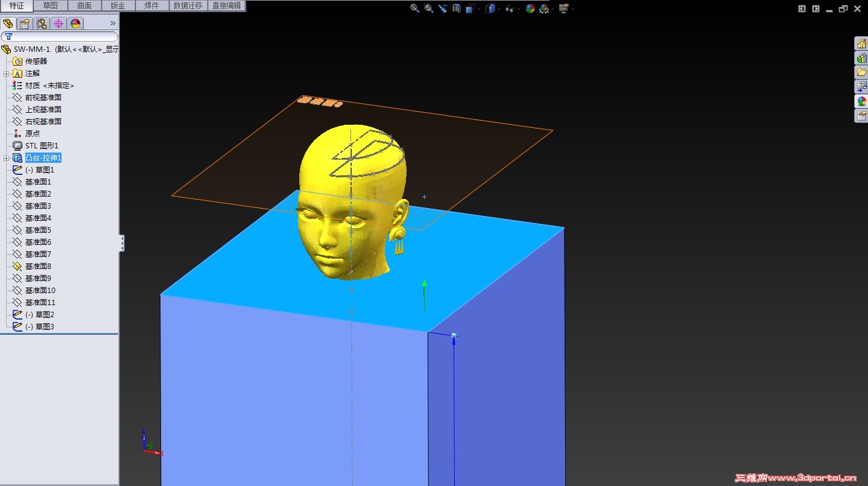
Task: Click the Apply Scene icon
Action: coord(544,8)
